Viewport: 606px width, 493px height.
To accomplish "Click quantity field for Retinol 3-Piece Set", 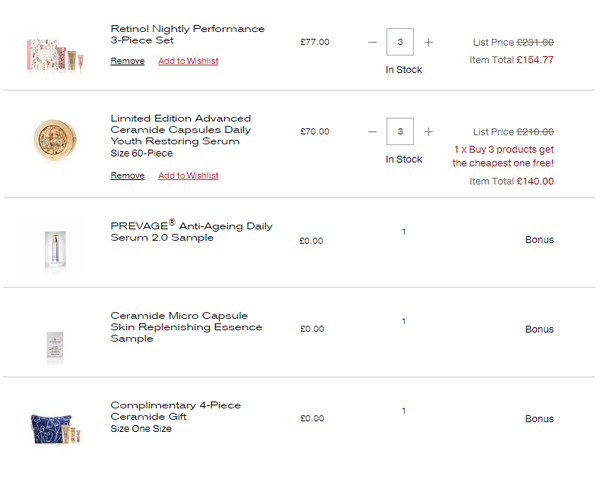I will (400, 42).
